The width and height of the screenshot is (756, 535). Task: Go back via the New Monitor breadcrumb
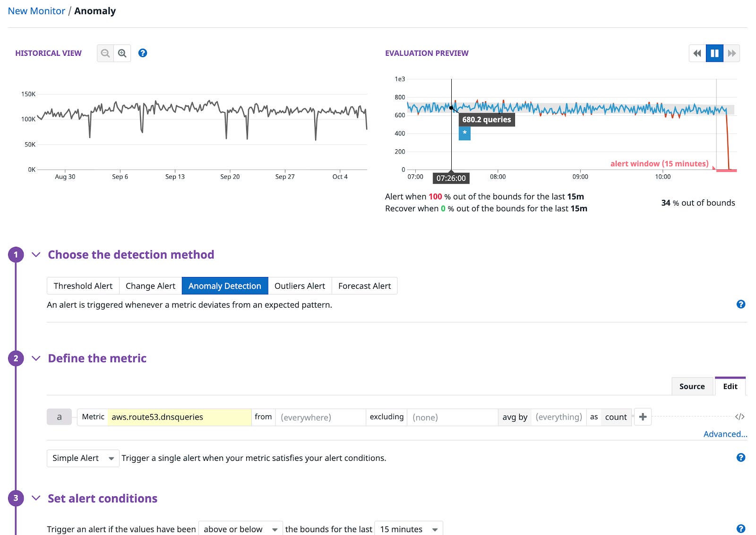coord(36,10)
